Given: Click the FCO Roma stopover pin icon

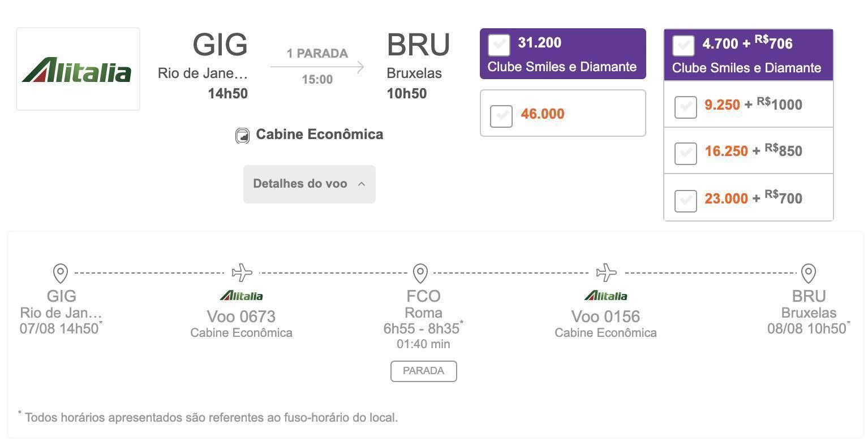Looking at the screenshot, I should [420, 273].
